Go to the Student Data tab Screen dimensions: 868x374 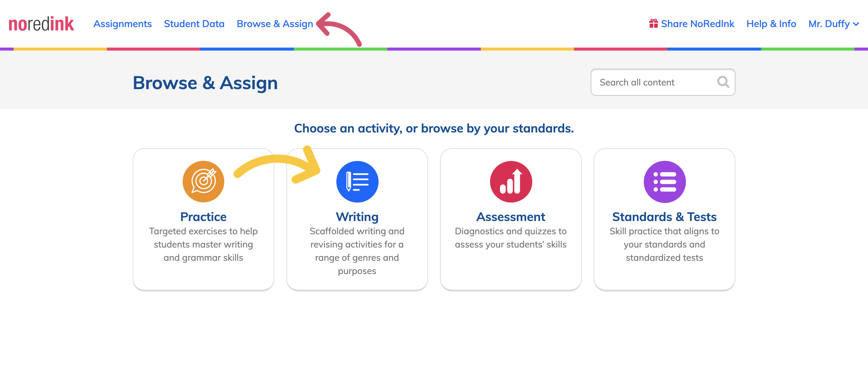194,24
